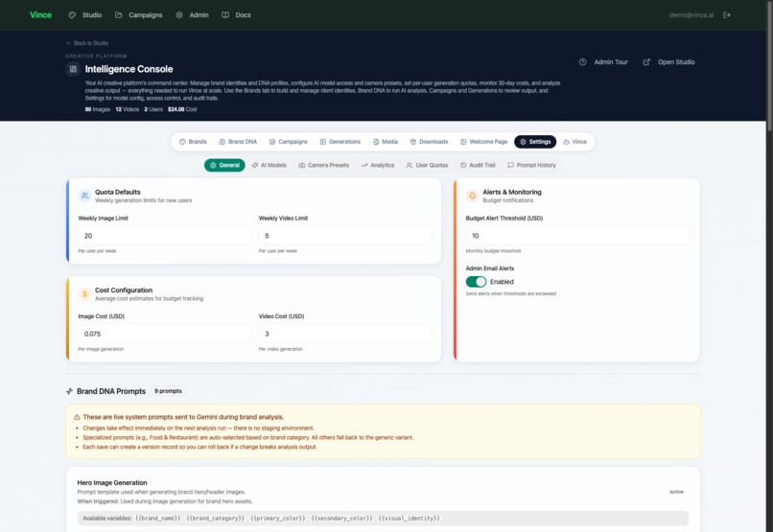Click the {{visual_identity}} variable chip
Screen dimensions: 773x532
pyautogui.click(x=410, y=519)
